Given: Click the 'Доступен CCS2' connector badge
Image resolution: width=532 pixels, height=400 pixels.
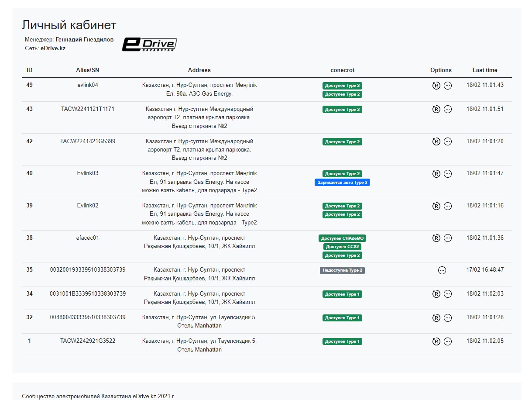Looking at the screenshot, I should (x=342, y=247).
